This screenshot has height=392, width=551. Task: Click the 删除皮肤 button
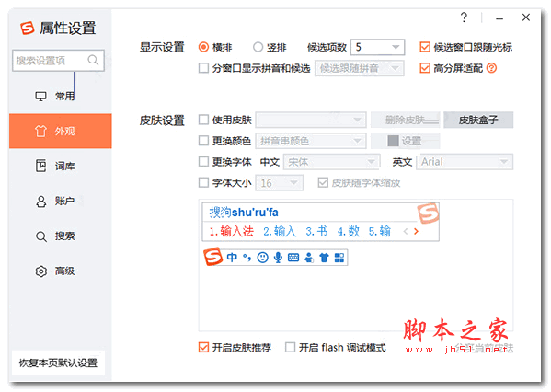point(405,120)
